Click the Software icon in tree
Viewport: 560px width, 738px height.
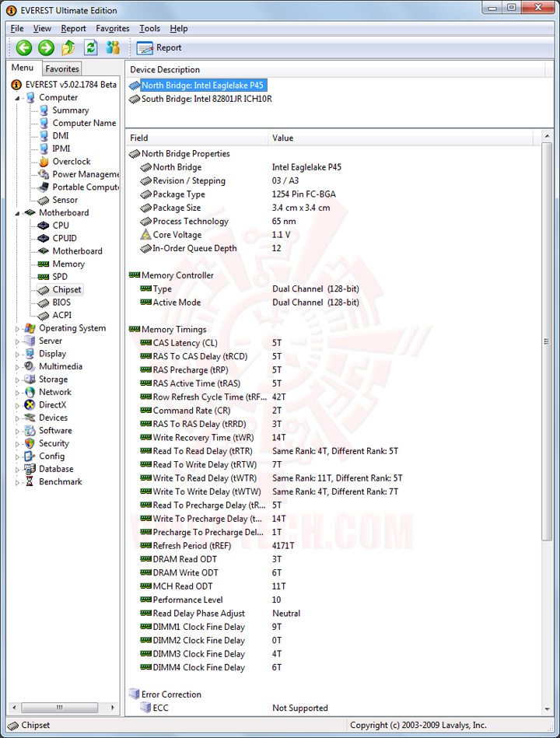tap(30, 431)
